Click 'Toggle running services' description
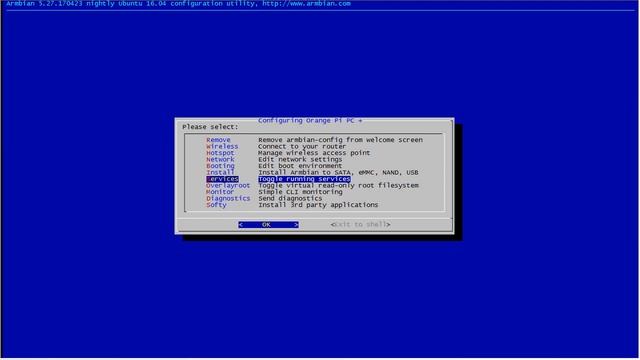Viewport: 640px width, 360px height. click(x=304, y=179)
